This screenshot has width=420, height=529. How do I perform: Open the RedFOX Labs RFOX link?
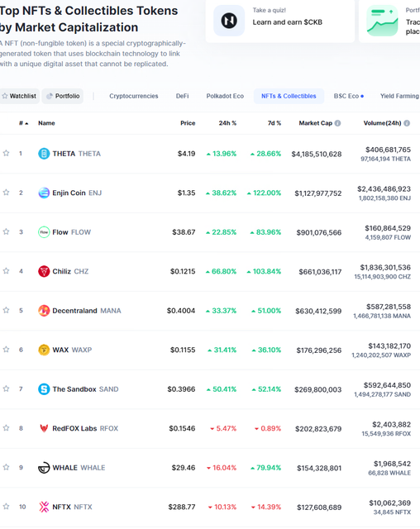pyautogui.click(x=85, y=428)
